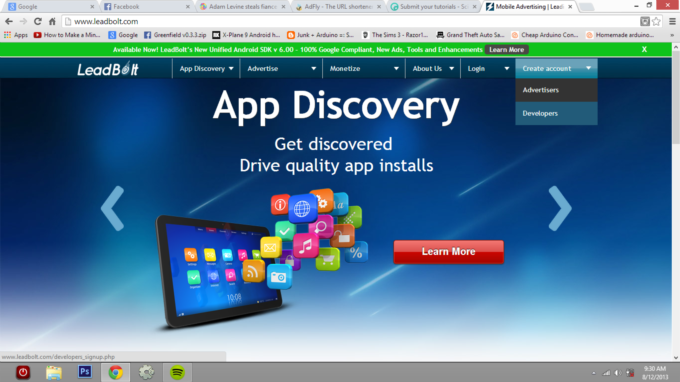Click the red Learn More button
This screenshot has width=680, height=382.
click(x=448, y=251)
